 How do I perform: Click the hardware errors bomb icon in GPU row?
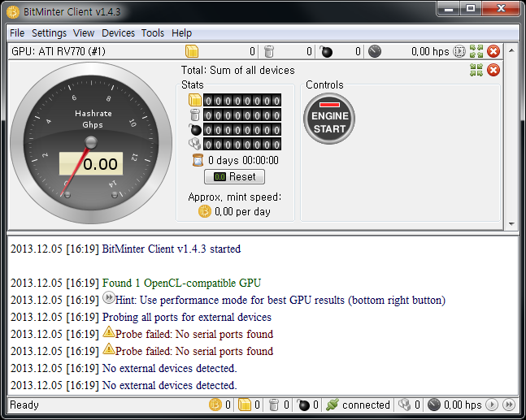325,51
